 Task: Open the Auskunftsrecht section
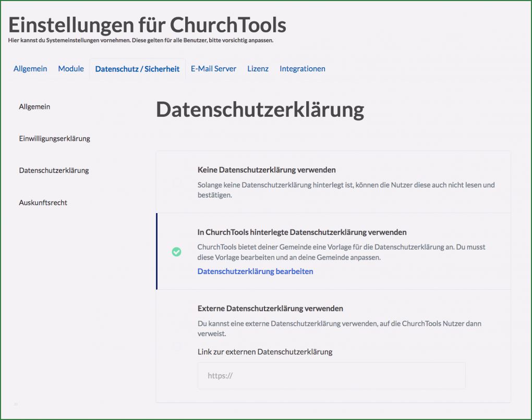pyautogui.click(x=43, y=203)
